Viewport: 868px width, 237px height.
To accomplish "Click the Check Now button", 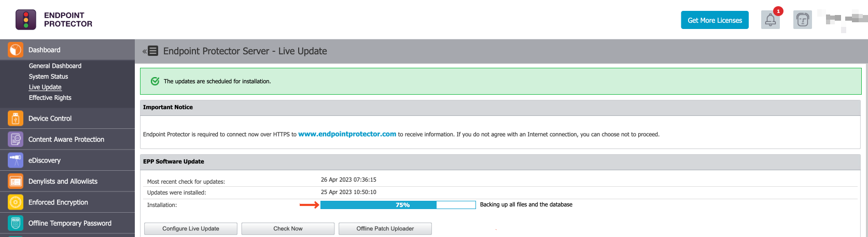I will tap(288, 229).
